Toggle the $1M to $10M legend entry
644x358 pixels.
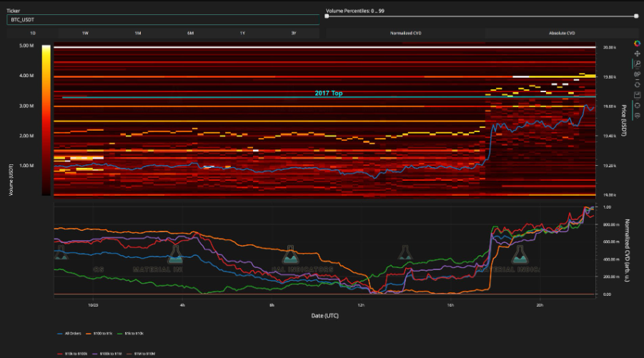[x=141, y=354]
